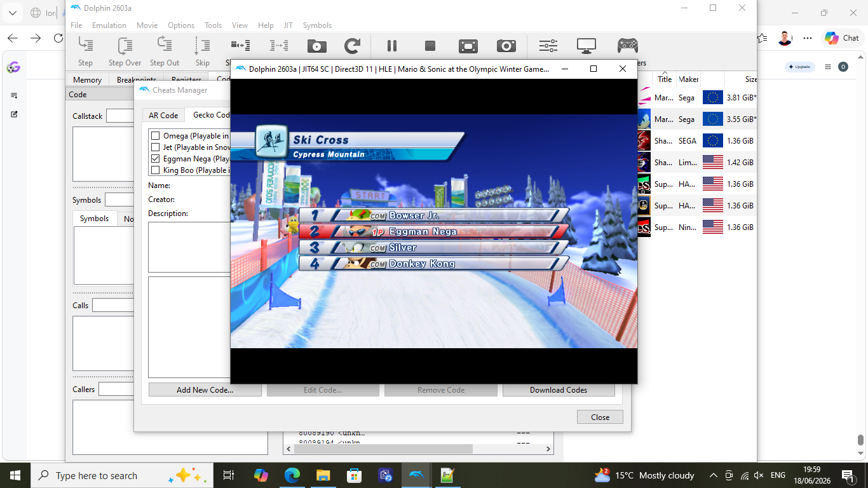This screenshot has width=868, height=488.
Task: Click the Callers filter input field
Action: pos(116,390)
